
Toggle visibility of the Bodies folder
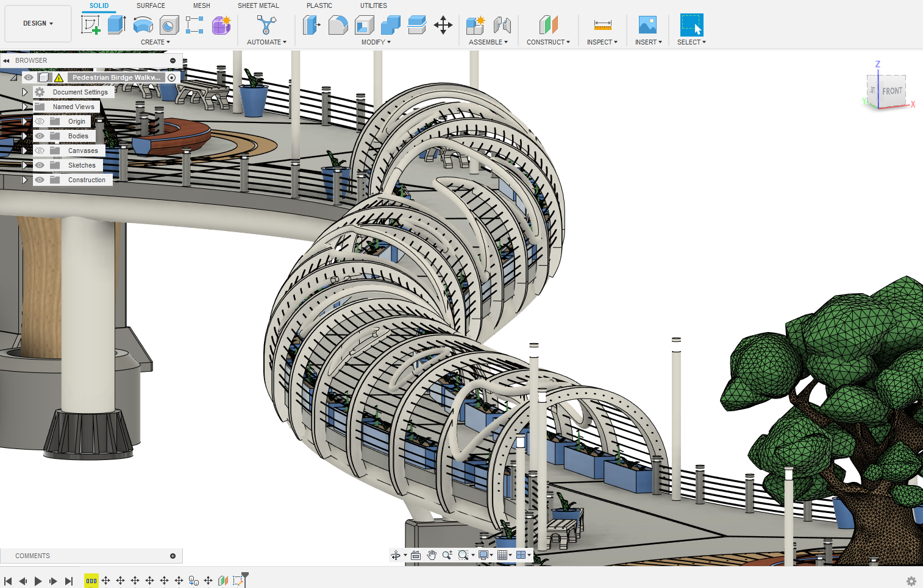(38, 135)
